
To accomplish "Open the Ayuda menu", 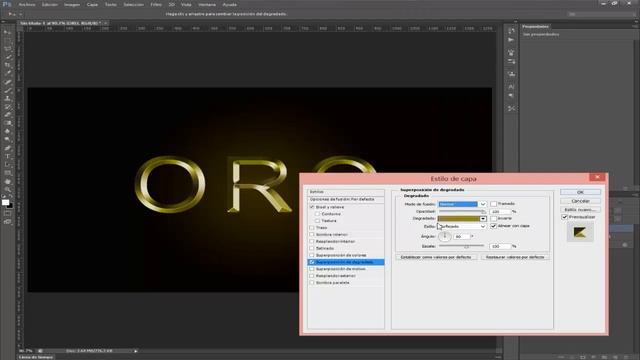I will coord(229,4).
